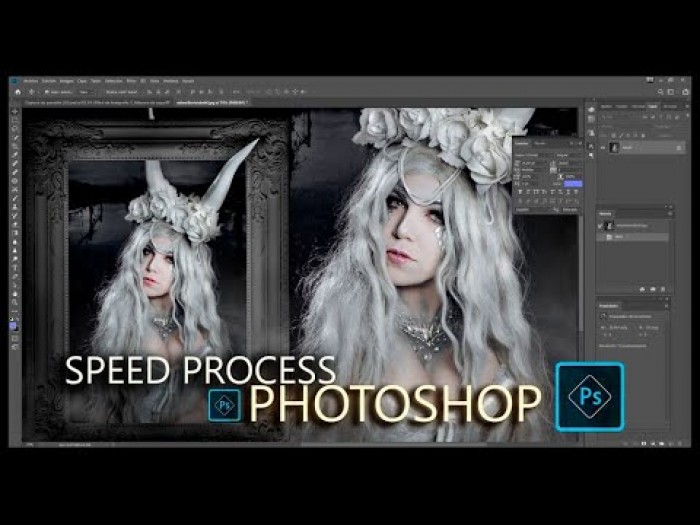Select the Horizontal Type tool
Viewport: 700px width, 525px height.
pos(15,268)
